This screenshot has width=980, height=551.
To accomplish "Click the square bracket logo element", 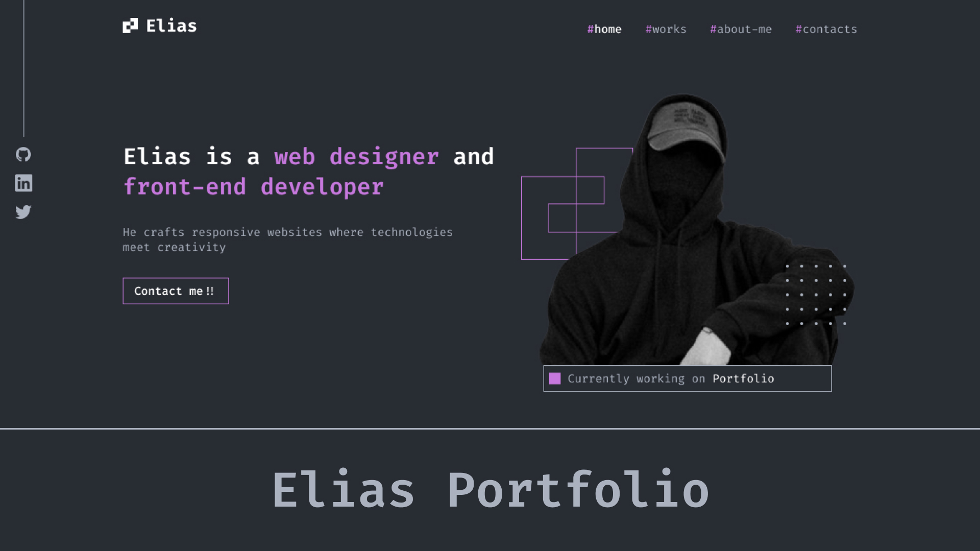I will 130,26.
